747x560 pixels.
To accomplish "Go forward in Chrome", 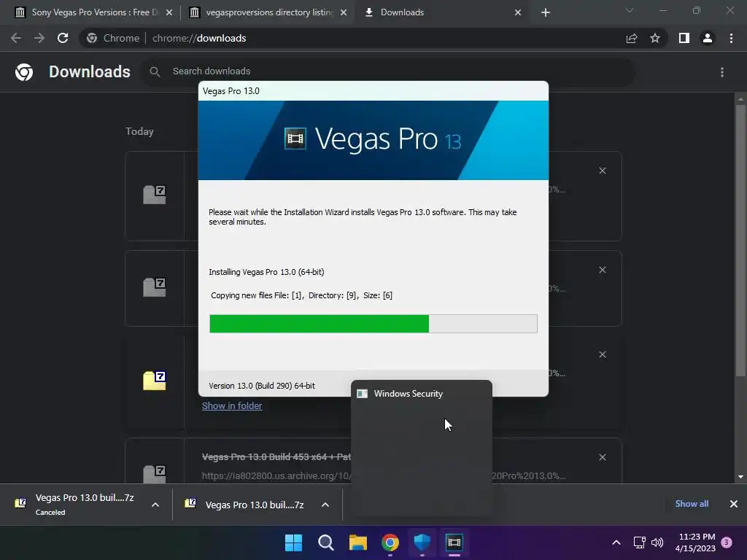I will (39, 38).
